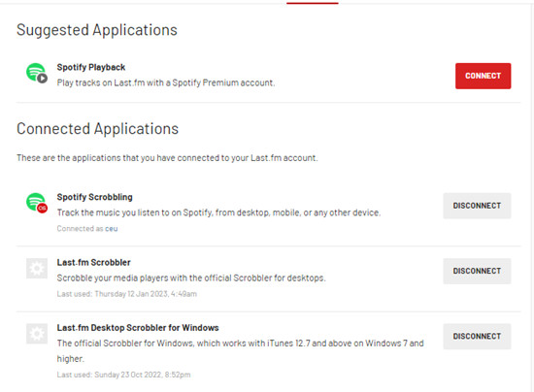This screenshot has height=392, width=534.
Task: Click the 'Play tracks on Last.fm' description
Action: point(165,82)
